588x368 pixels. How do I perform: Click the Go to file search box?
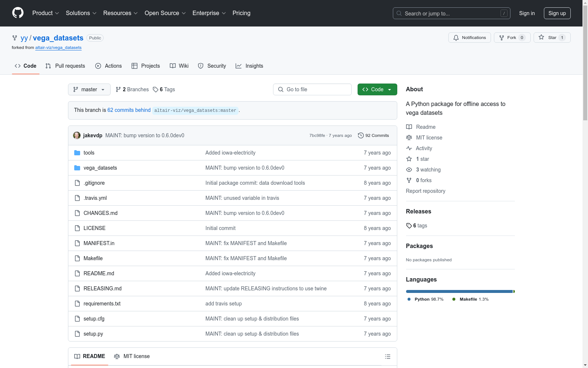pyautogui.click(x=312, y=89)
